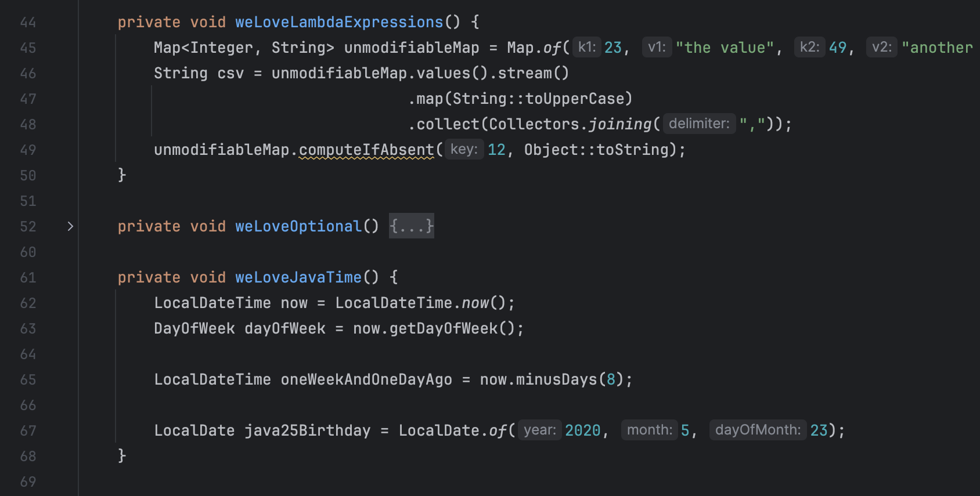980x496 pixels.
Task: Click the csv variable declaration
Action: point(230,73)
